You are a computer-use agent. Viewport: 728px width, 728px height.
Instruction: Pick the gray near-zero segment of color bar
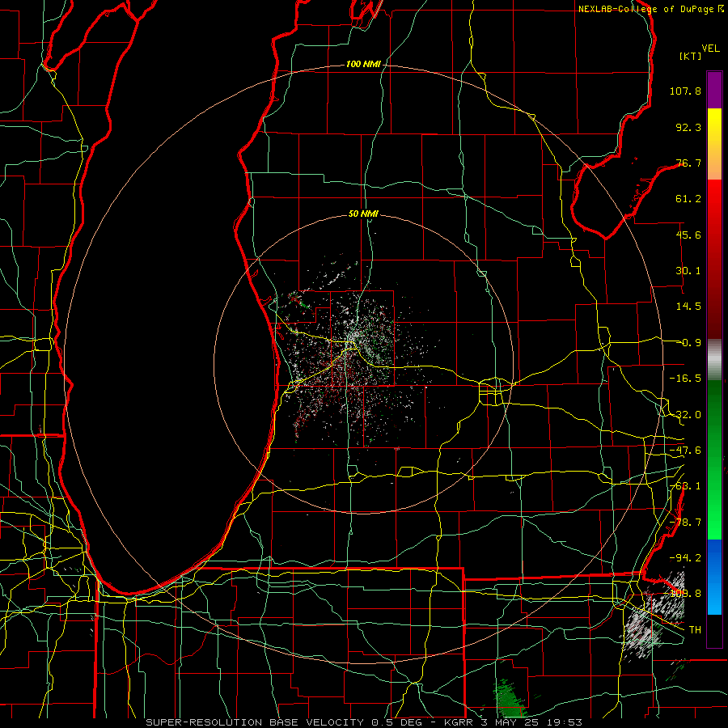714,360
